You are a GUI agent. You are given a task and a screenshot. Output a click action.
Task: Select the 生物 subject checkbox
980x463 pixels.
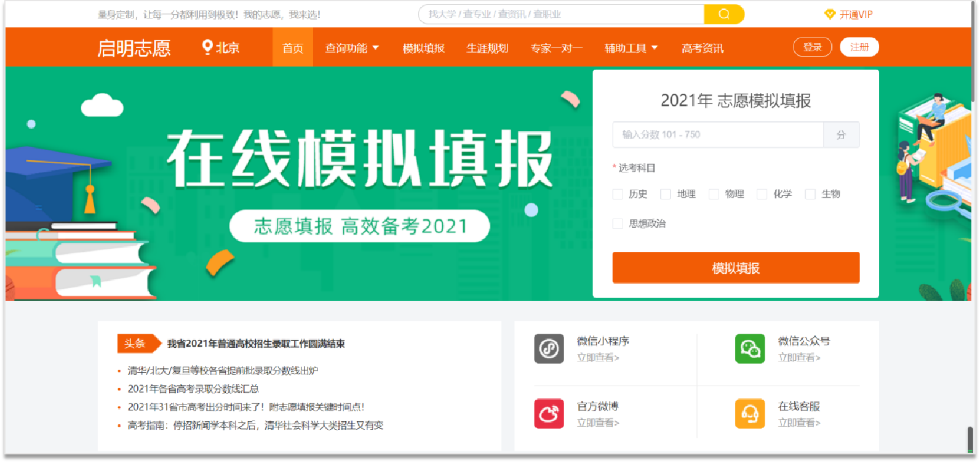pos(810,194)
